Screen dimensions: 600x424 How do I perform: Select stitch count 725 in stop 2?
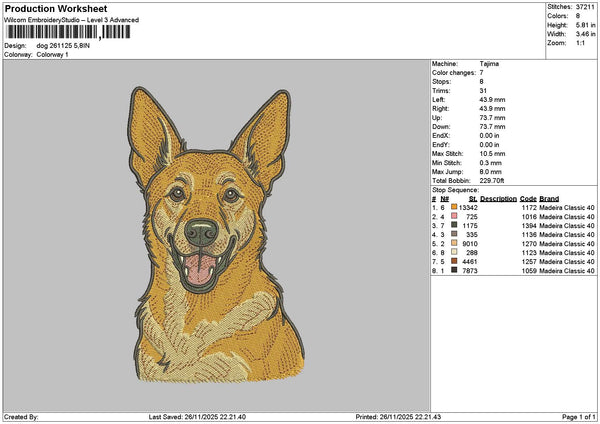(472, 217)
